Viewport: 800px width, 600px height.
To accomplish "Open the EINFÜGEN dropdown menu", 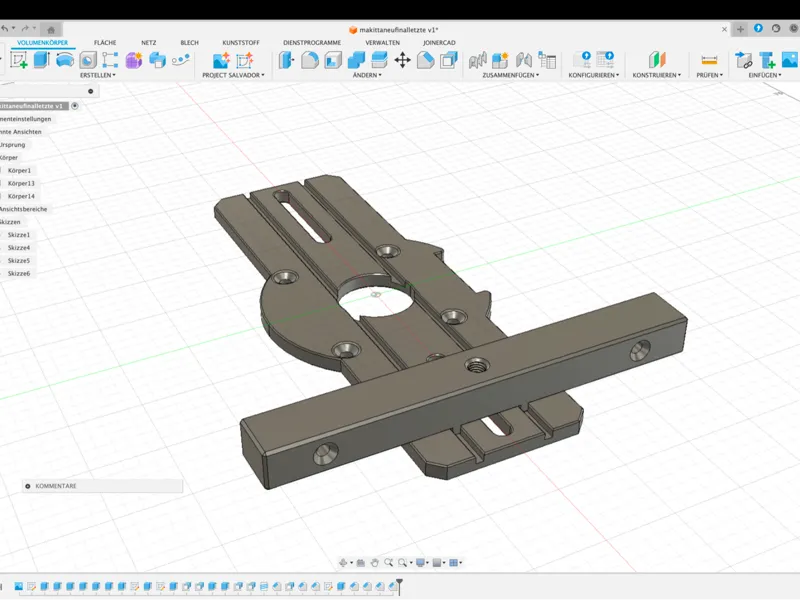I will 765,75.
